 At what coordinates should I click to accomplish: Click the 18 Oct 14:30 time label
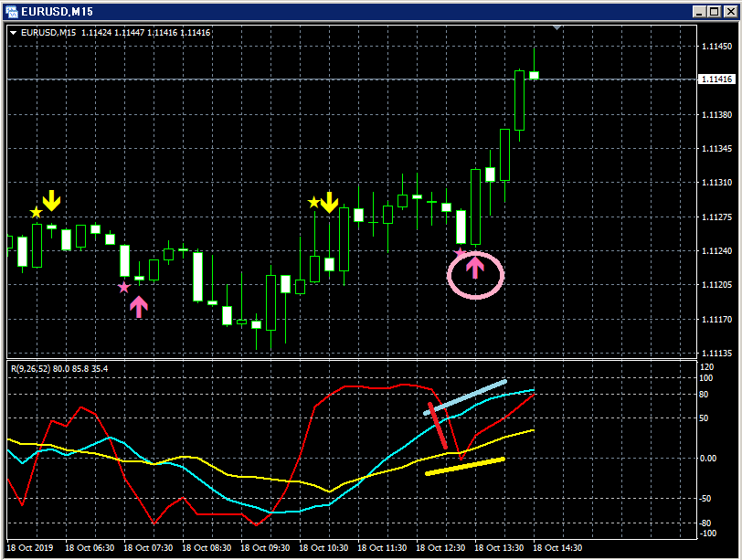(557, 548)
